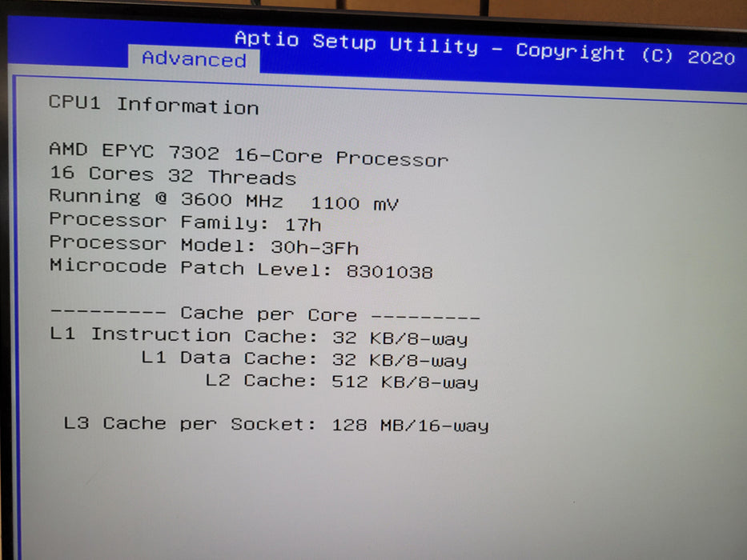The height and width of the screenshot is (560, 747).
Task: Click the CPU1 Information heading
Action: click(x=154, y=105)
